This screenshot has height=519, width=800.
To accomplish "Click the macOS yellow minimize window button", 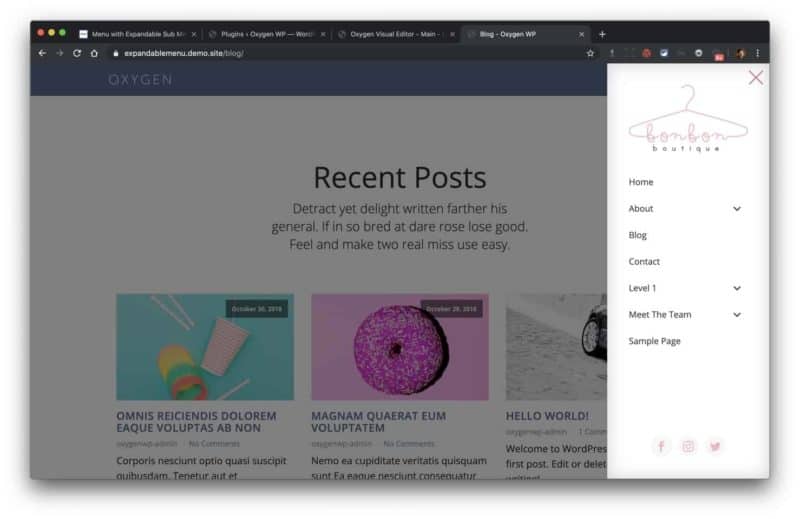I will pyautogui.click(x=51, y=33).
